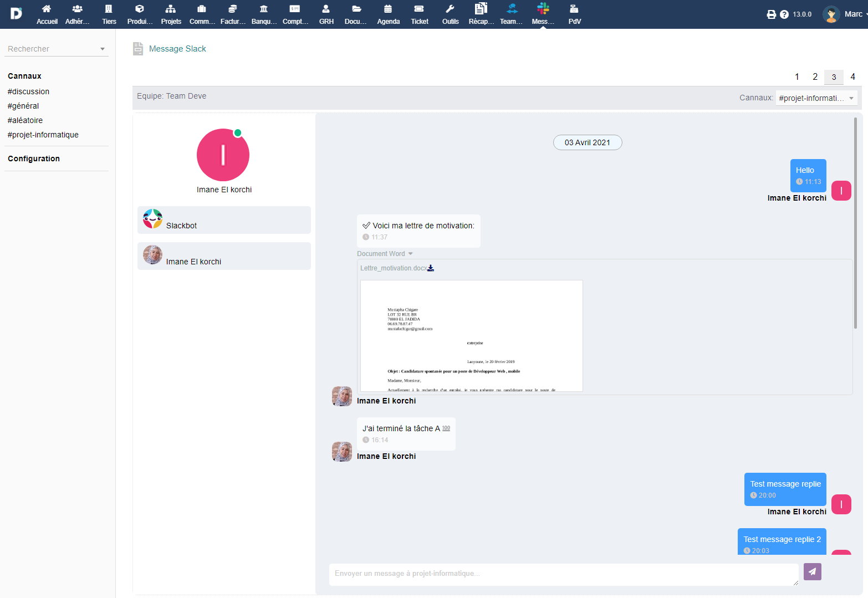
Task: Open the Outils wrench icon
Action: (x=450, y=9)
